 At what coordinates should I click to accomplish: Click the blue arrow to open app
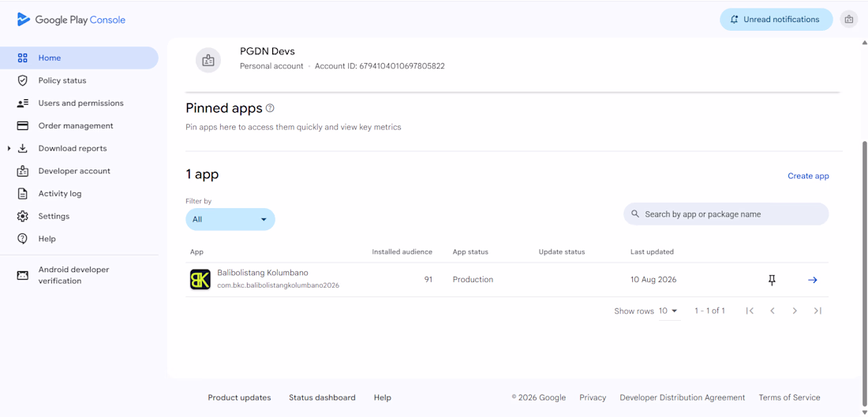(x=812, y=280)
